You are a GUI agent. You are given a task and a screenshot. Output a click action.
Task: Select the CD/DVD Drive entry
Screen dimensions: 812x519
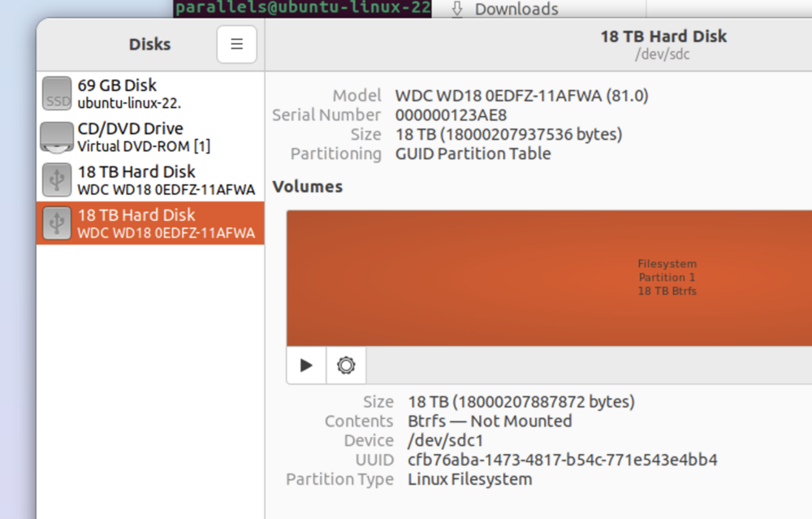coord(150,136)
